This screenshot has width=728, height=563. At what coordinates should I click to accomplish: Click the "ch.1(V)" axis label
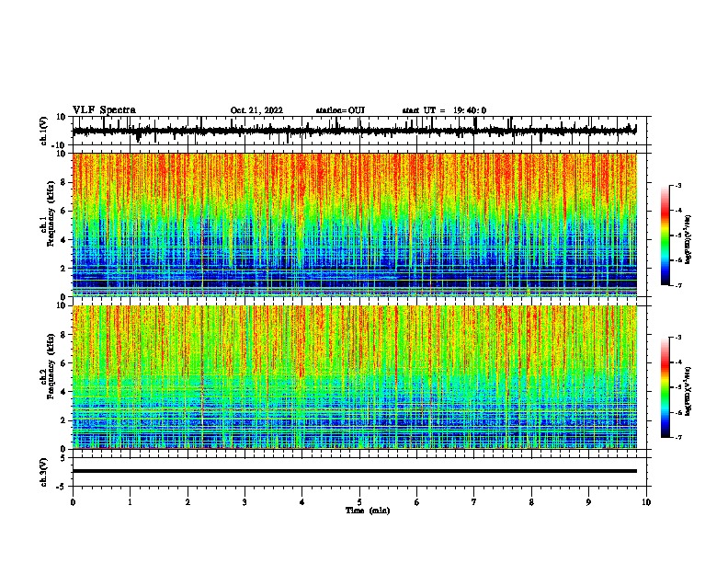pos(44,131)
